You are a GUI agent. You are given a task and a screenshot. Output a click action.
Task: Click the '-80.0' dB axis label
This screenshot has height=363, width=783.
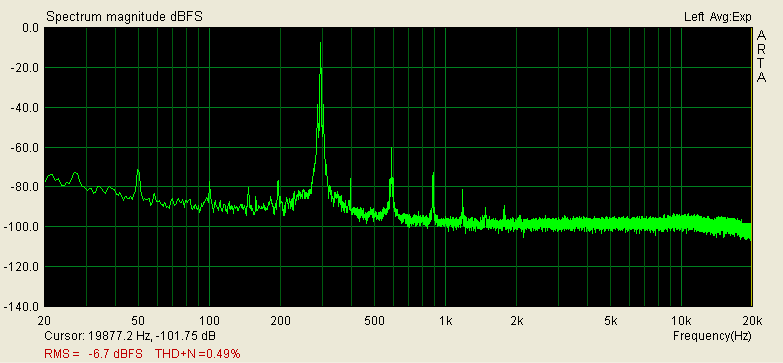click(x=25, y=187)
